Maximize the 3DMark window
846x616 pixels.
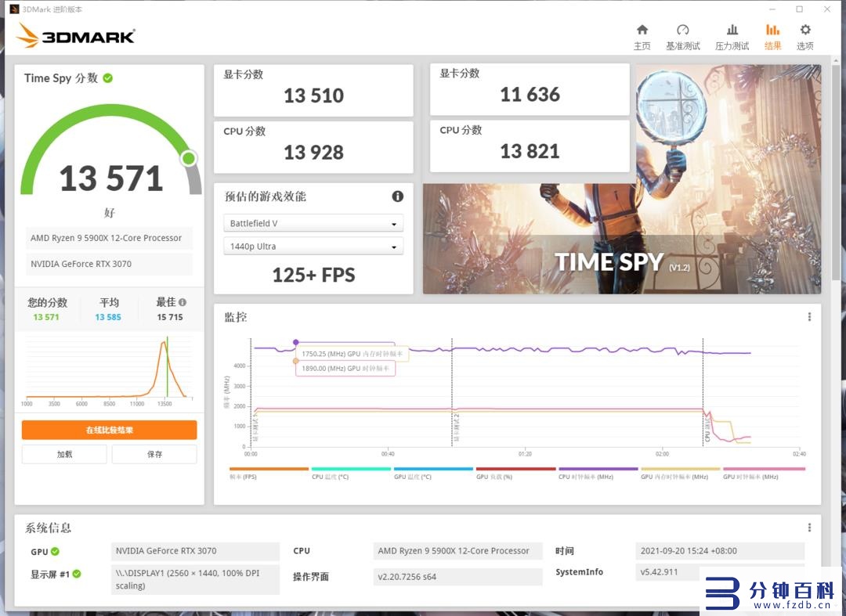pos(800,9)
